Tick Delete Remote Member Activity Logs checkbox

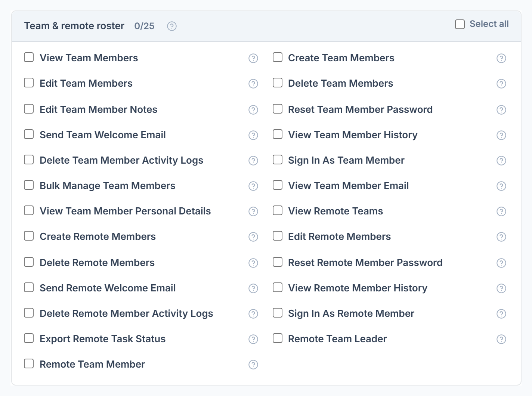click(x=29, y=313)
